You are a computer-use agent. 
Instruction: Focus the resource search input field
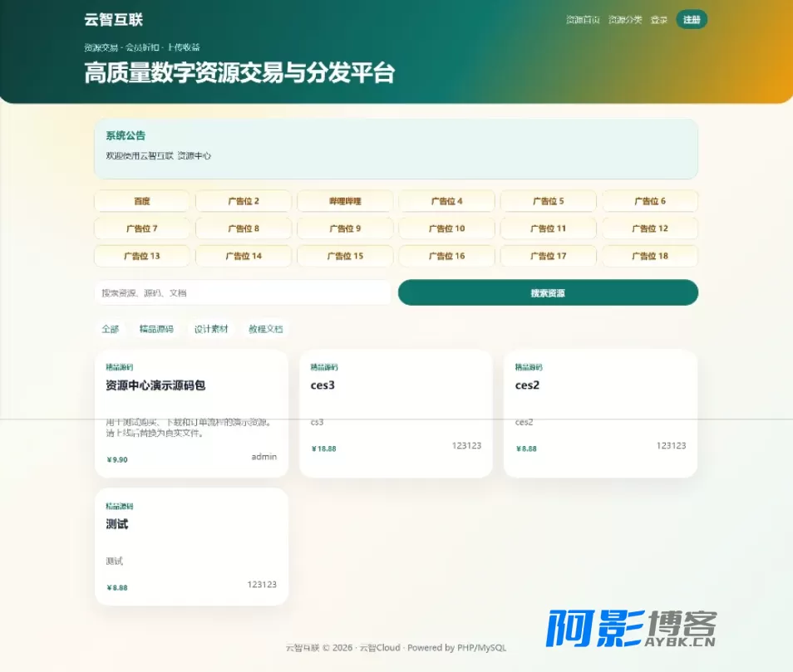pos(243,293)
